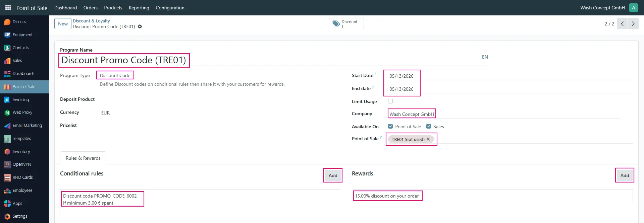This screenshot has width=644, height=223.
Task: Open Inventory app icon in sidebar
Action: 7,152
